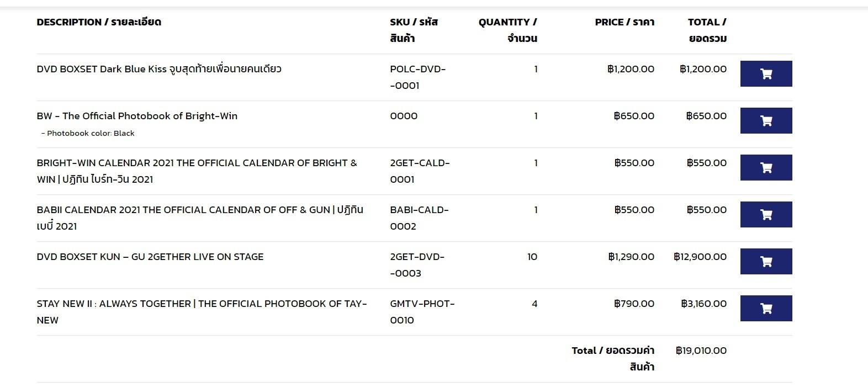
Task: Open BRIGHT-WIN CALENDAR 2021 product link
Action: 197,171
